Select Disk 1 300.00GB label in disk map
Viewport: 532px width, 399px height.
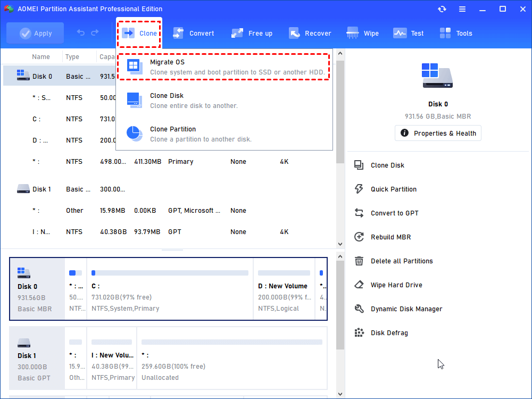[37, 358]
